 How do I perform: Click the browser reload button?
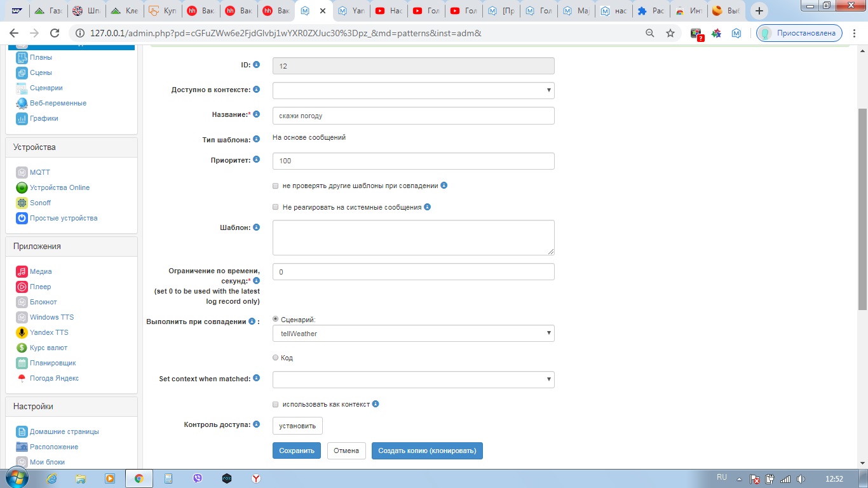[55, 33]
